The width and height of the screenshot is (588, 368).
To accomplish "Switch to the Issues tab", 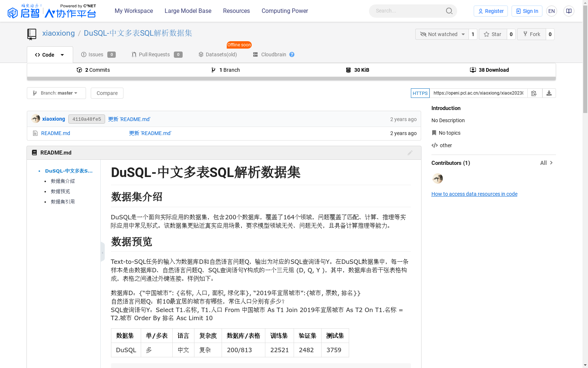I will [x=95, y=54].
